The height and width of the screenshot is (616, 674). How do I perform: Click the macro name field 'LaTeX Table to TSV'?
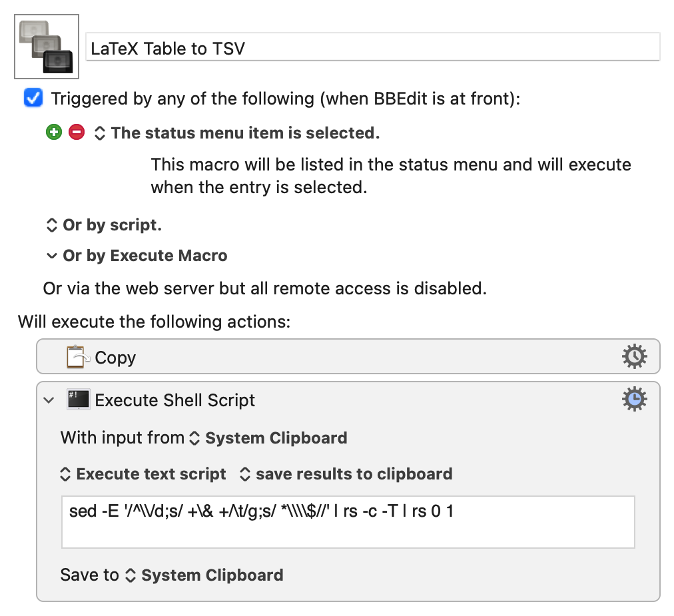pos(373,48)
